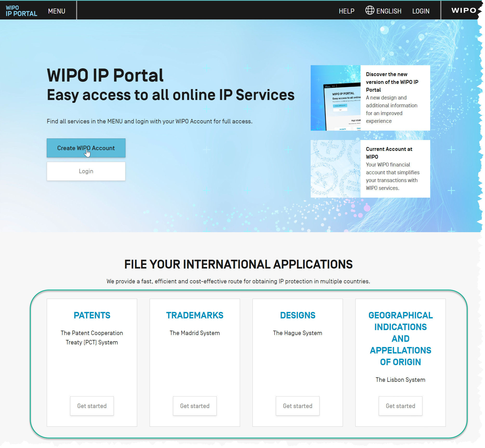
Task: Open the MENU in the top bar
Action: click(57, 11)
